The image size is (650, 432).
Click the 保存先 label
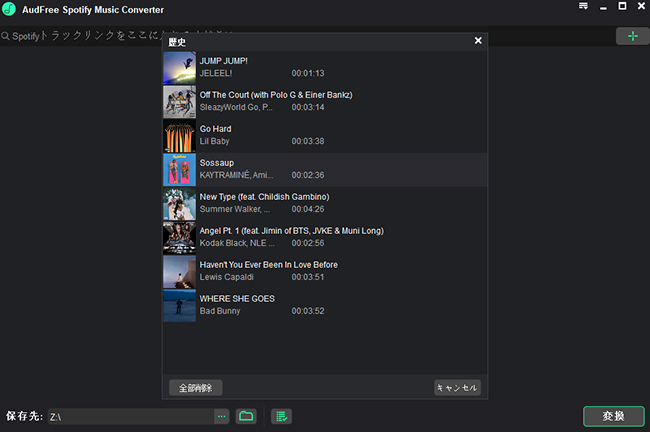(24, 416)
